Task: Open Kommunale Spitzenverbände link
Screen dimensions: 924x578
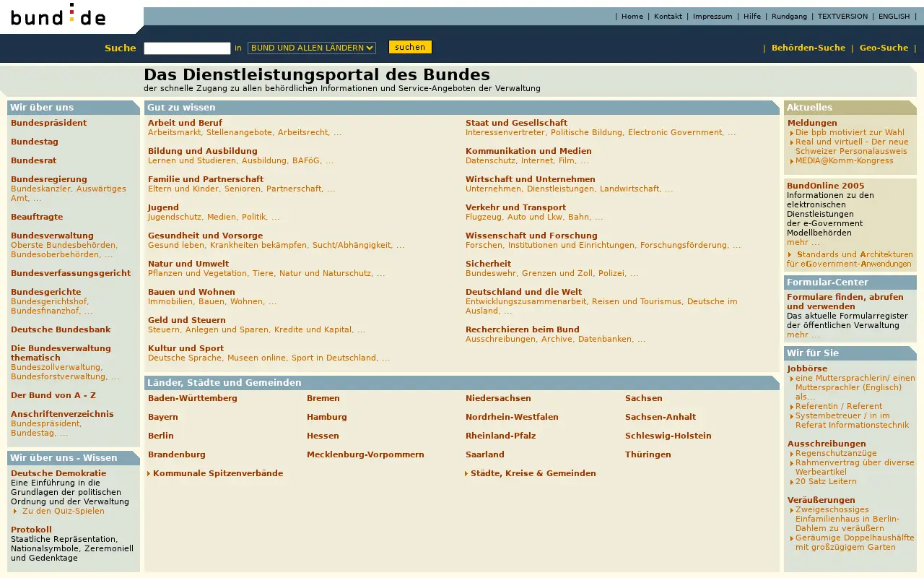Action: click(x=218, y=474)
